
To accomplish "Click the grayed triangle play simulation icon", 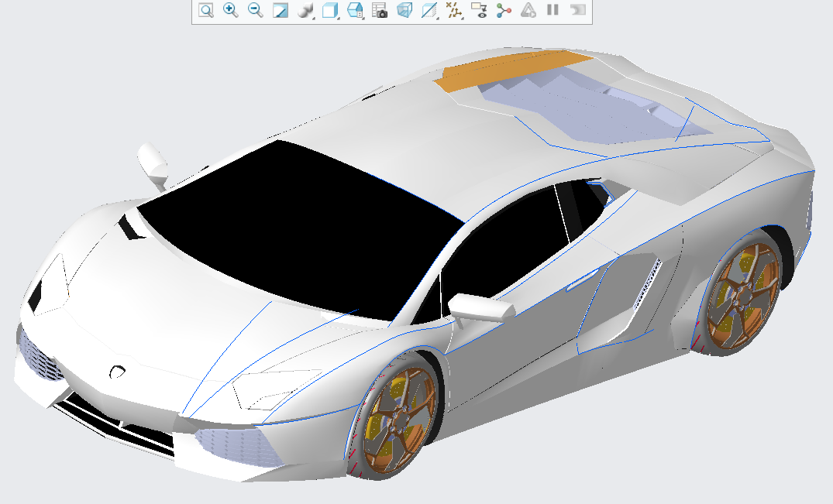I will pyautogui.click(x=528, y=10).
